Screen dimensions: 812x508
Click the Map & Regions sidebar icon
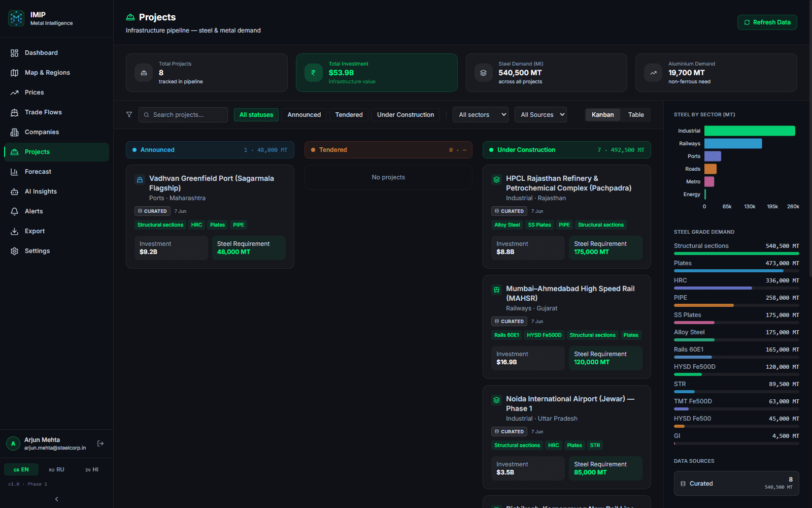tap(14, 73)
